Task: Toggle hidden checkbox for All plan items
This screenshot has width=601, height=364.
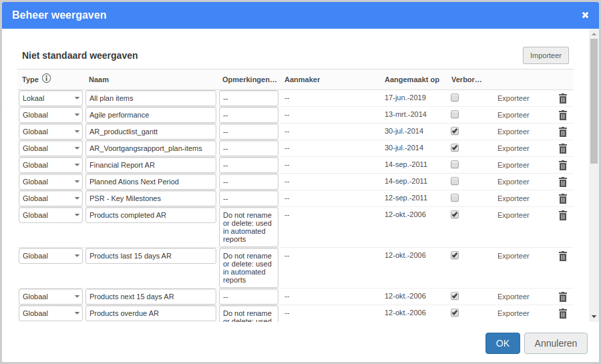Action: point(455,98)
